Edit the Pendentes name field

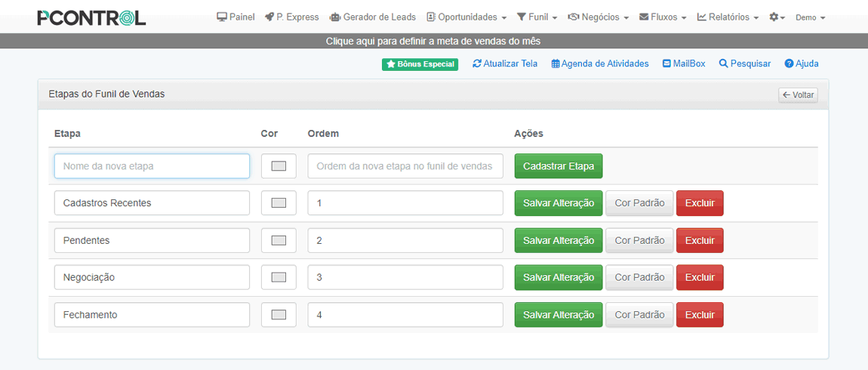(152, 240)
